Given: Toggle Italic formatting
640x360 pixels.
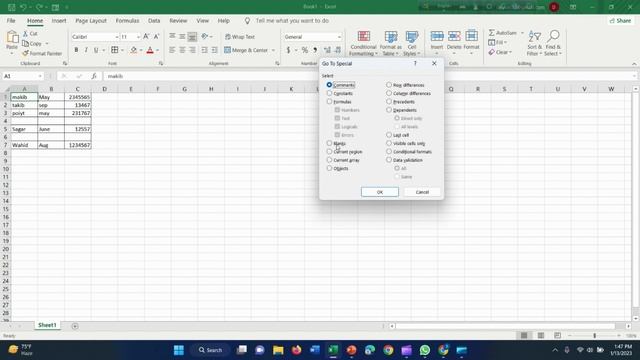Looking at the screenshot, I should 86,50.
